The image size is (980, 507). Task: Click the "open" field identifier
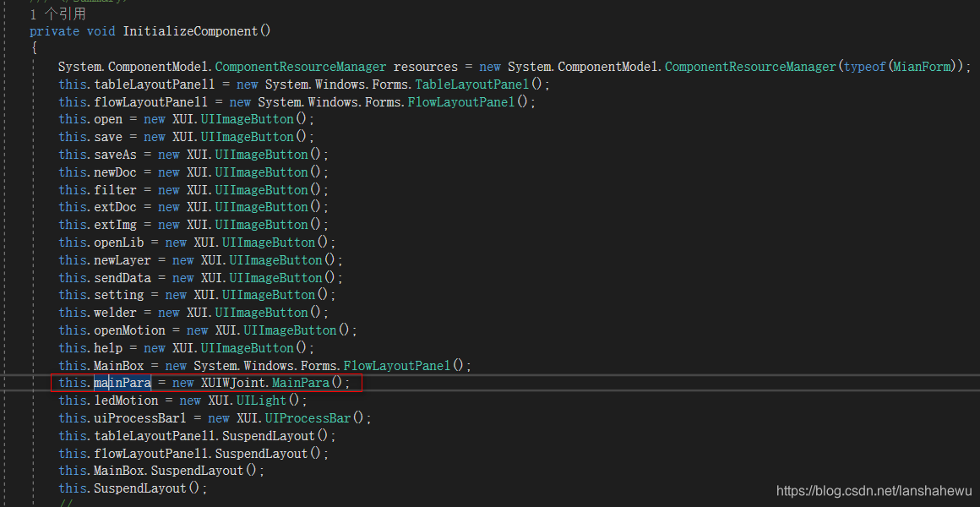pos(108,119)
